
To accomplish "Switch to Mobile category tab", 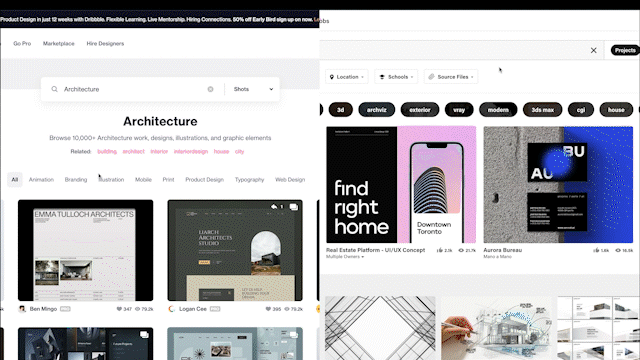I will tap(143, 180).
